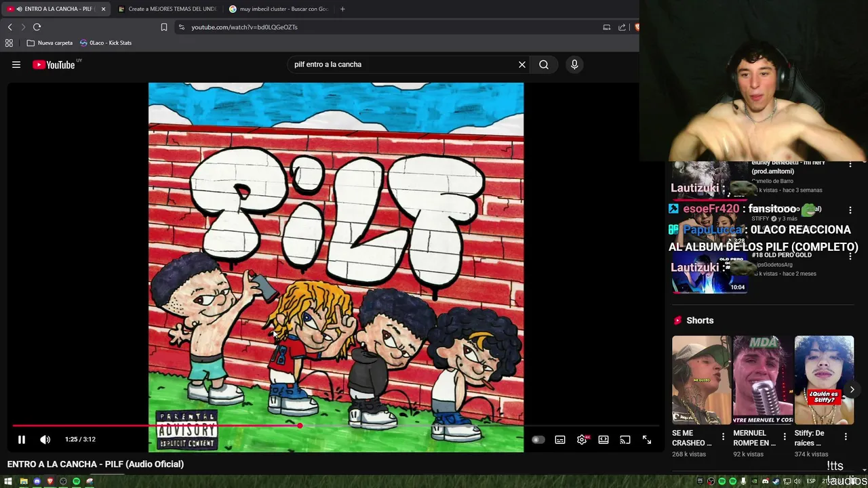The height and width of the screenshot is (488, 868).
Task: Switch to muy imbecil cluster Google tab
Action: (278, 9)
